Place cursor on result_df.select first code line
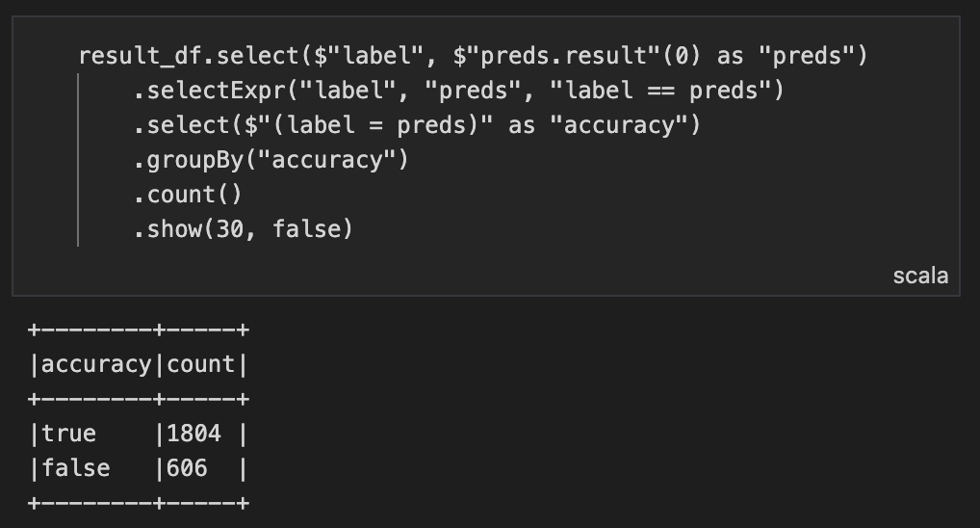The height and width of the screenshot is (528, 980). point(473,56)
